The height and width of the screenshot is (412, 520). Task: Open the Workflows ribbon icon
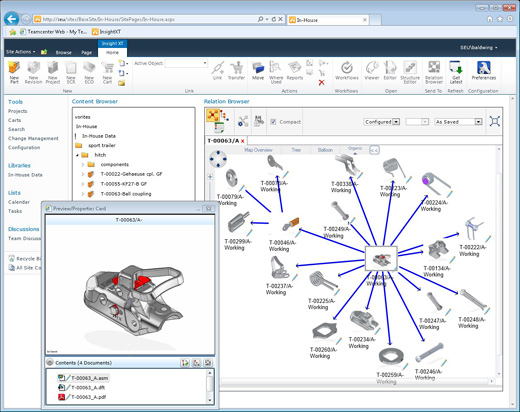tap(347, 71)
